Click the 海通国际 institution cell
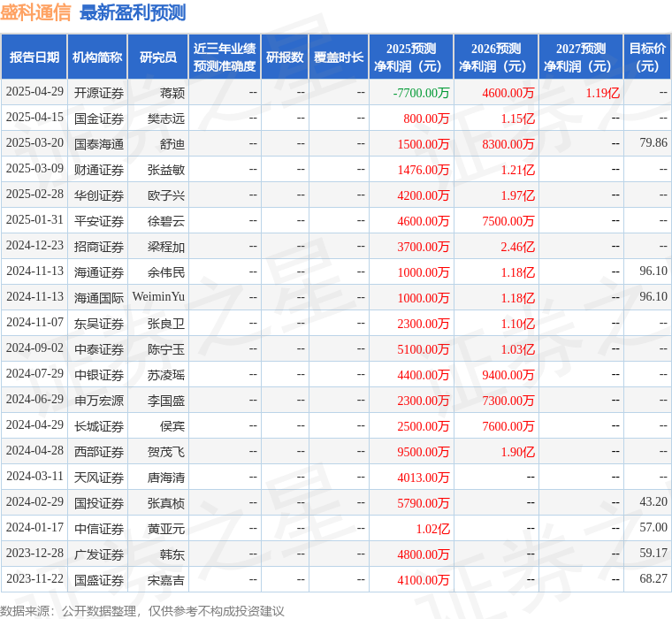 coord(99,298)
